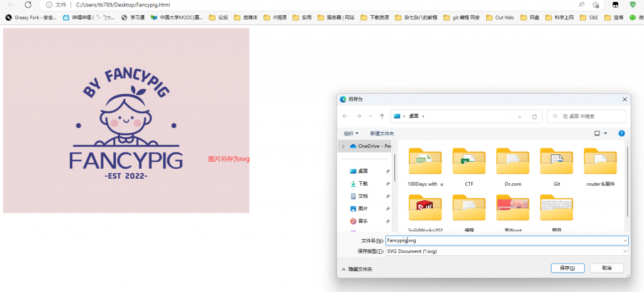Open the git 编程 网安 bookmarks folder

click(x=462, y=17)
